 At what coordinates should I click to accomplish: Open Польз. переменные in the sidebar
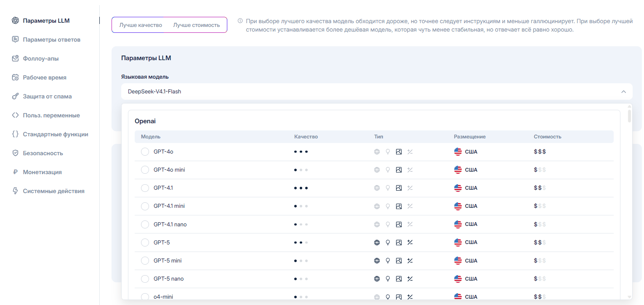coord(51,115)
